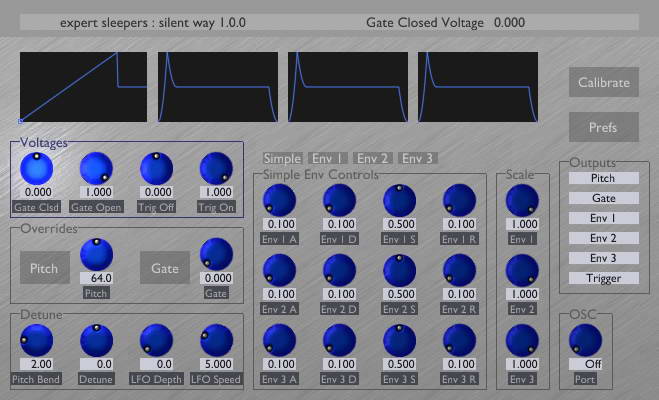
Task: Click the Gate override knob
Action: 216,254
